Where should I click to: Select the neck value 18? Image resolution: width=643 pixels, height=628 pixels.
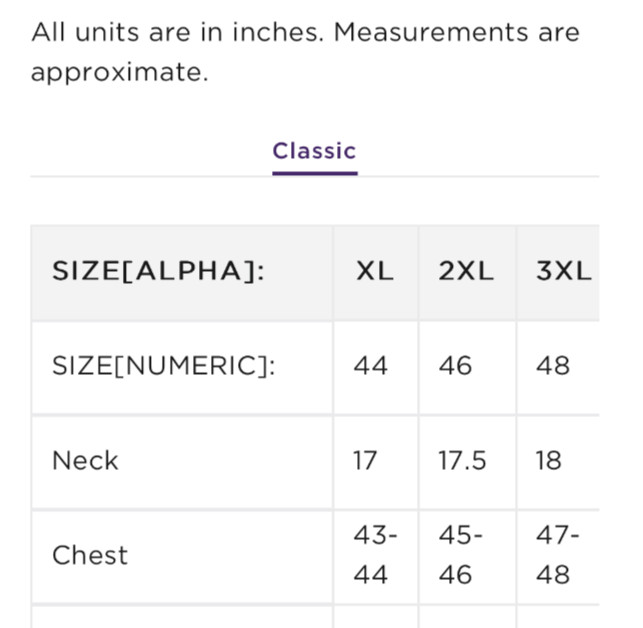point(549,461)
